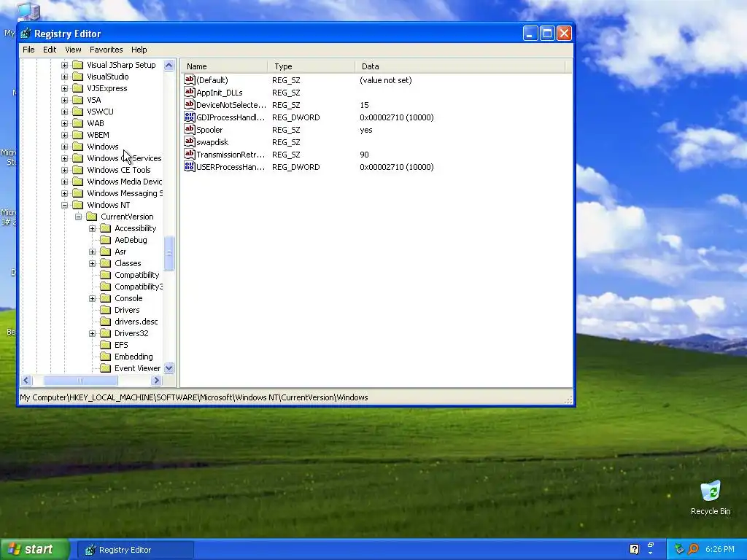747x560 pixels.
Task: Select the Compatibility32 key
Action: pos(139,286)
